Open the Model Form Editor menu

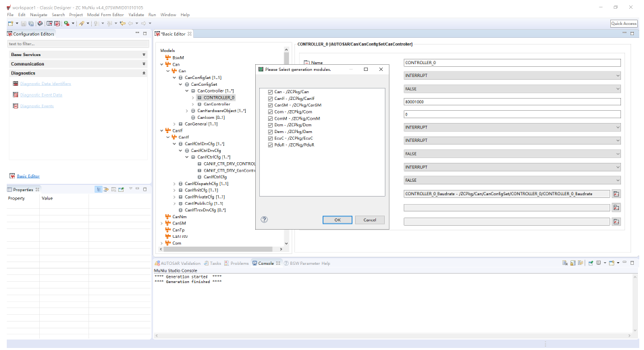tap(105, 15)
